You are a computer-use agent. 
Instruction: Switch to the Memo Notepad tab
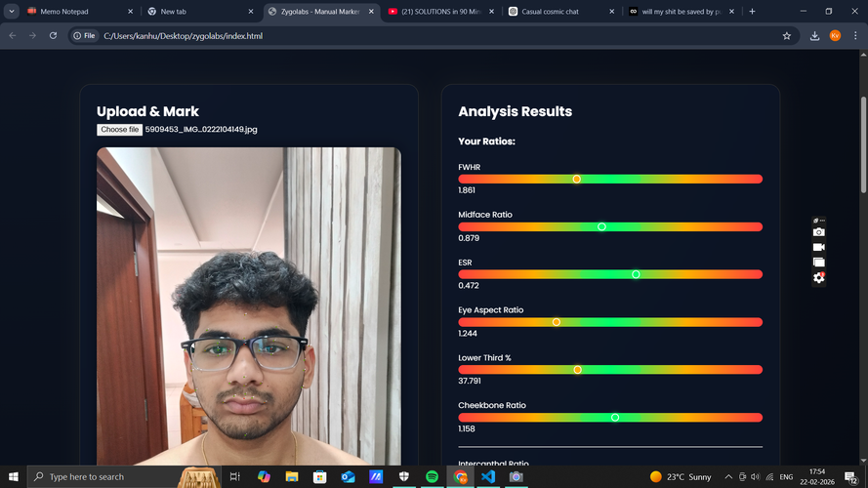click(x=68, y=12)
